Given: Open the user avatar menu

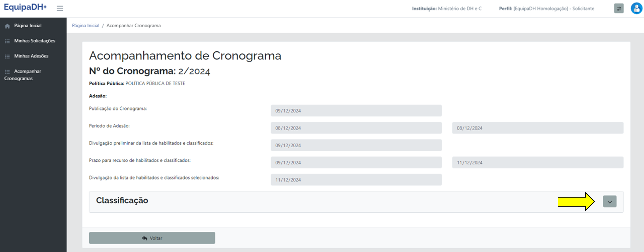Looking at the screenshot, I should coord(637,8).
